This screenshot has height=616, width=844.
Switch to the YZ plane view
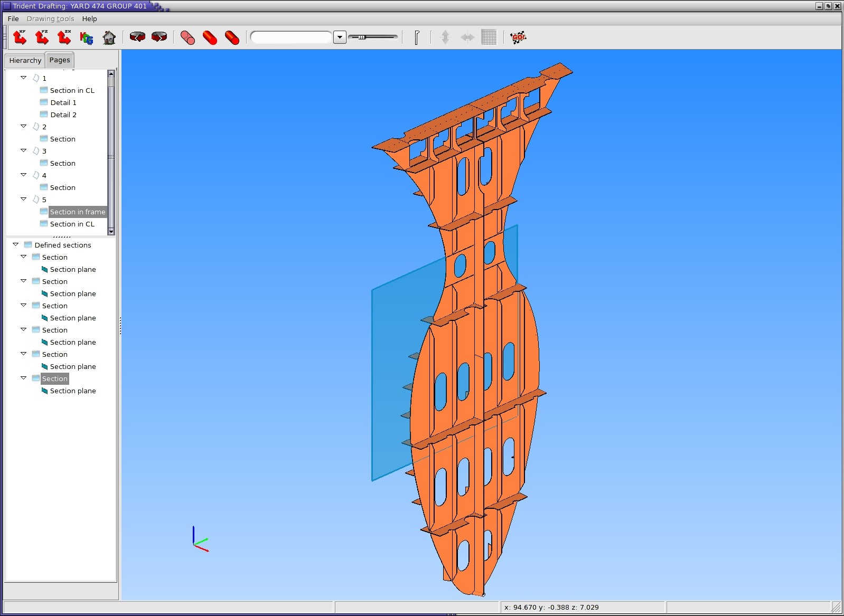pos(42,37)
